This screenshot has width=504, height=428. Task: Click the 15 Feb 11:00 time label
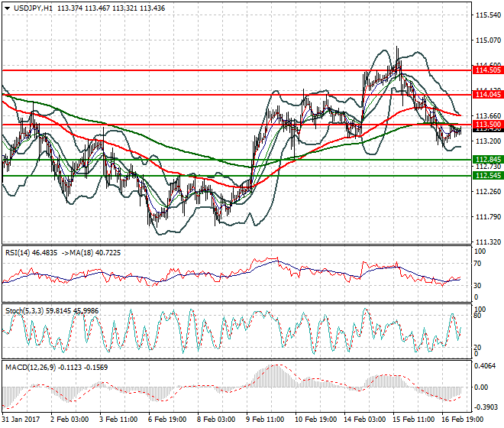(413, 420)
